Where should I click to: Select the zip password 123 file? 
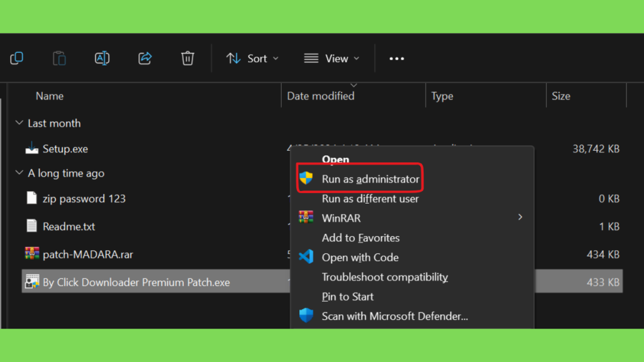[84, 199]
